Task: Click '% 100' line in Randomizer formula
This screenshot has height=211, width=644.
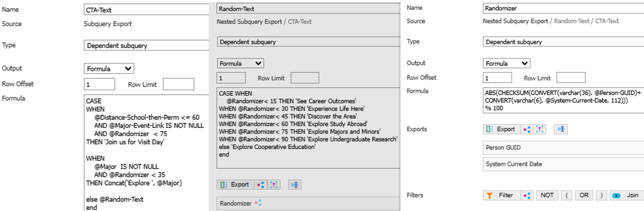Action: tap(493, 109)
